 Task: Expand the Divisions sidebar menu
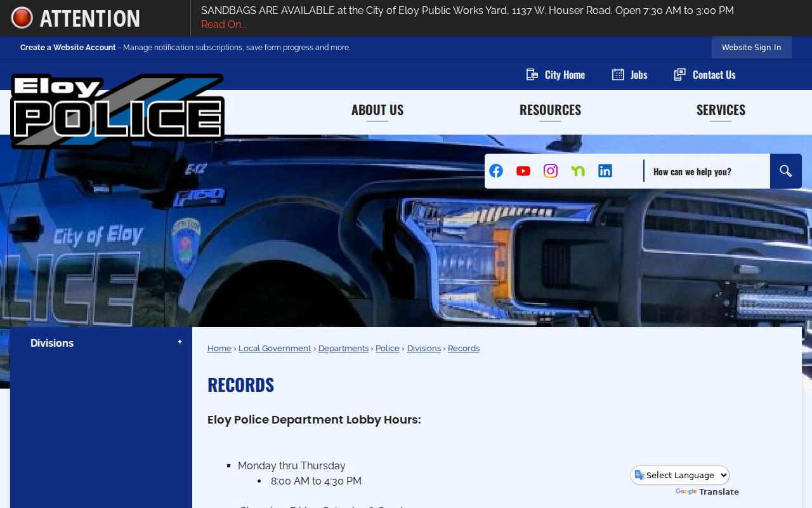[180, 342]
